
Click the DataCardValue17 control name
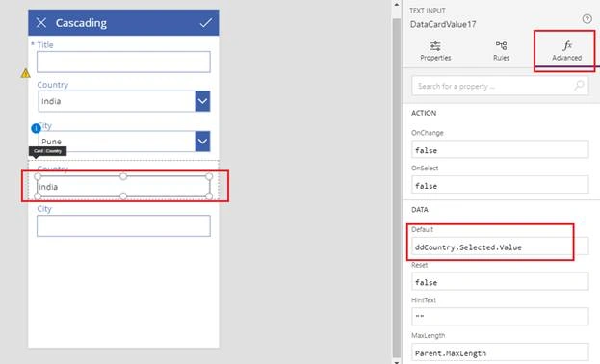[x=443, y=24]
